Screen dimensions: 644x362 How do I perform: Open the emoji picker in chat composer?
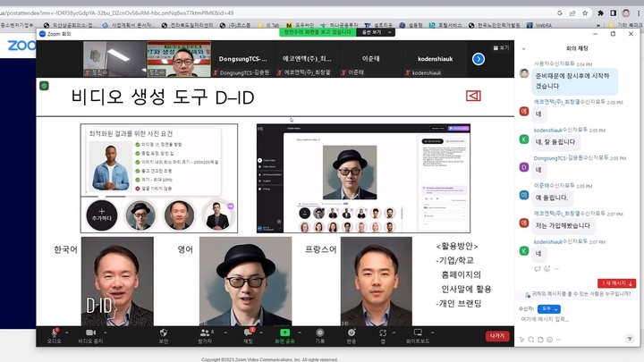tap(549, 340)
